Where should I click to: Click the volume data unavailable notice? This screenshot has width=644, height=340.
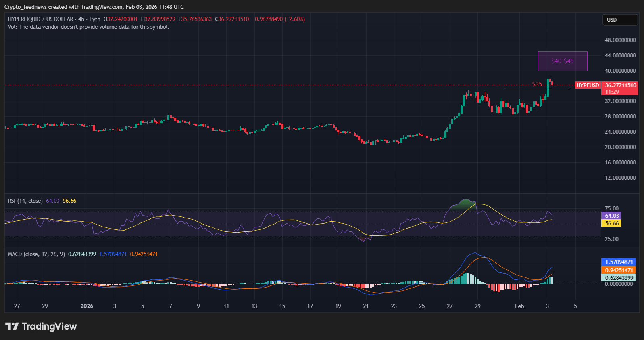click(x=88, y=27)
